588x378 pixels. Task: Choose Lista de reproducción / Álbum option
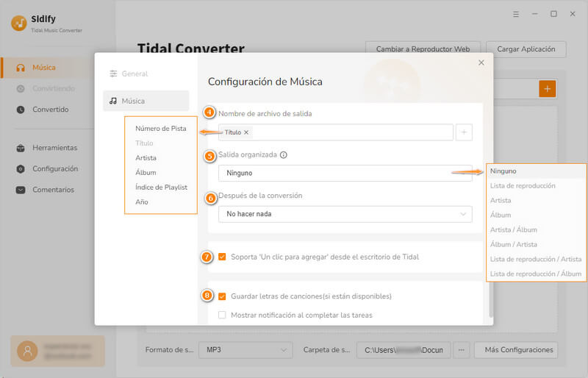(x=537, y=274)
